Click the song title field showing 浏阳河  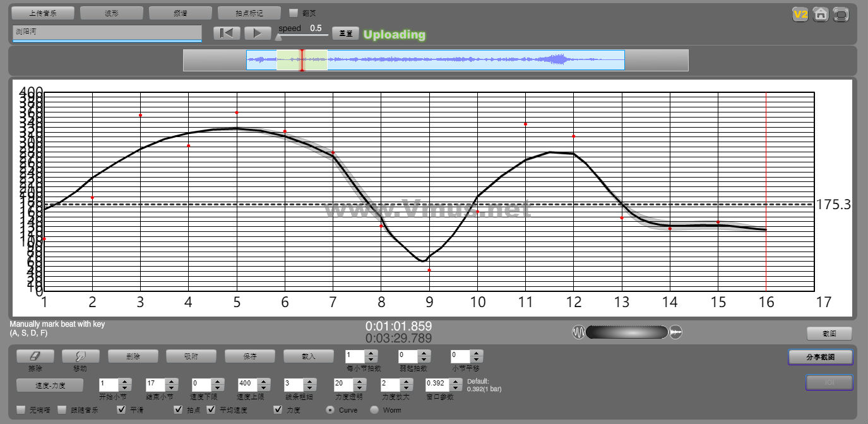click(x=107, y=32)
